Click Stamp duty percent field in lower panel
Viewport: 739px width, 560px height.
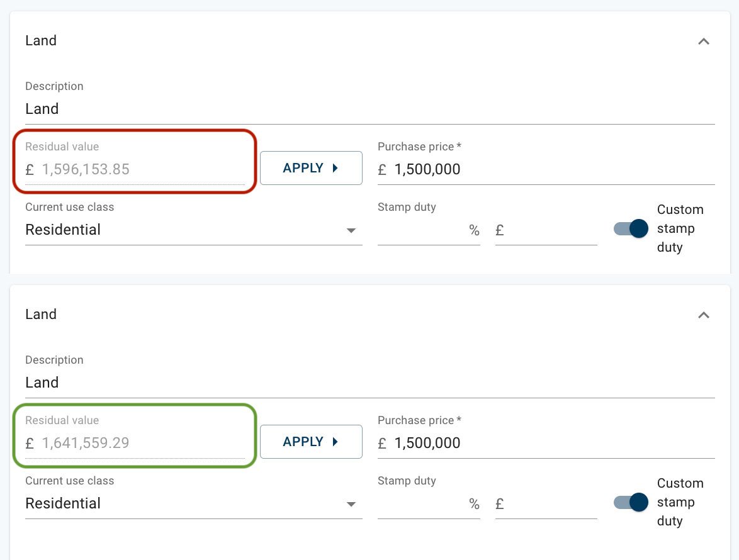point(422,504)
